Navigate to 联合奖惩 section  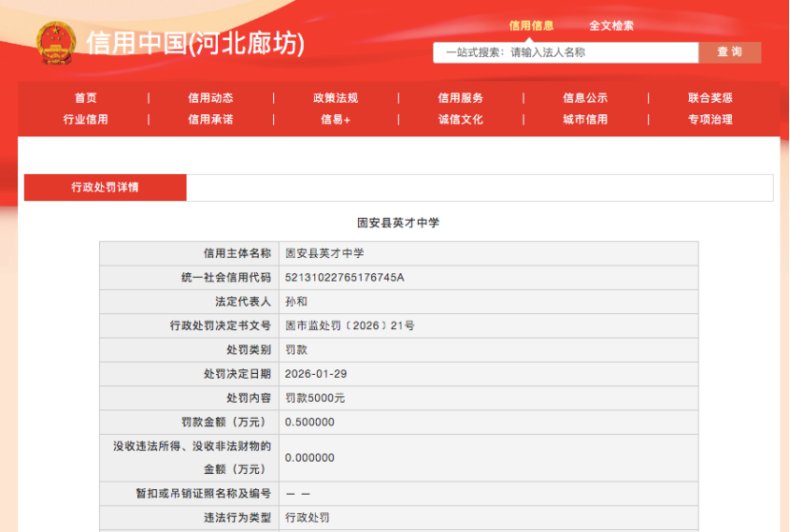pos(710,97)
